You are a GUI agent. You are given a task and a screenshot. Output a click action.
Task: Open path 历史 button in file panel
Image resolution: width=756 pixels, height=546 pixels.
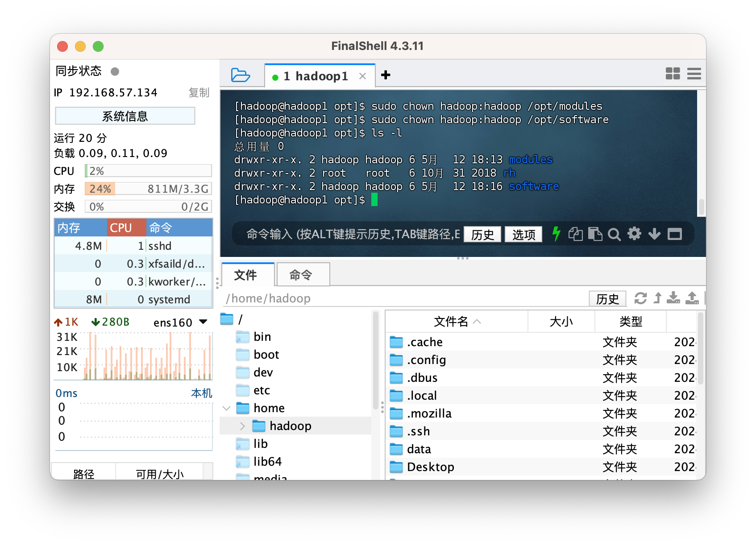[607, 298]
